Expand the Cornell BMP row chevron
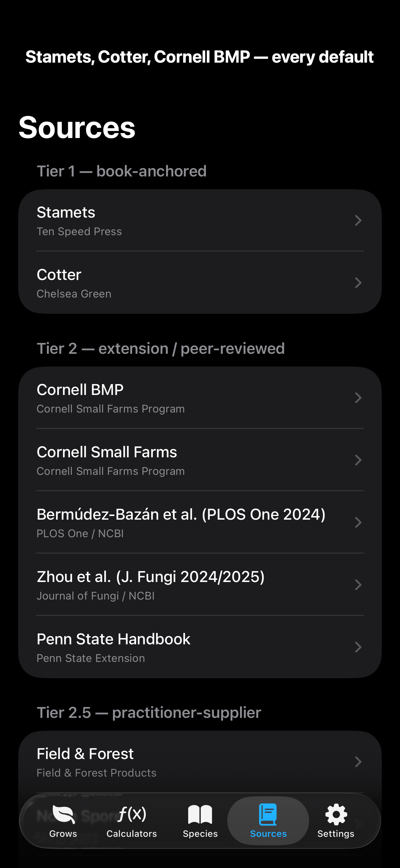Screen dimensions: 400x868 pos(358,398)
